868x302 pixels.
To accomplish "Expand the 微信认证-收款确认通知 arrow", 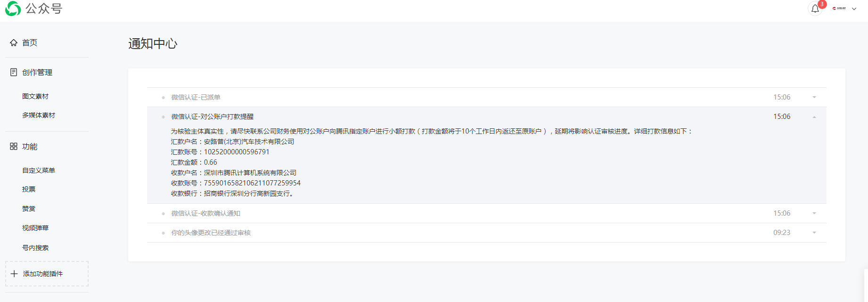I will pyautogui.click(x=814, y=213).
